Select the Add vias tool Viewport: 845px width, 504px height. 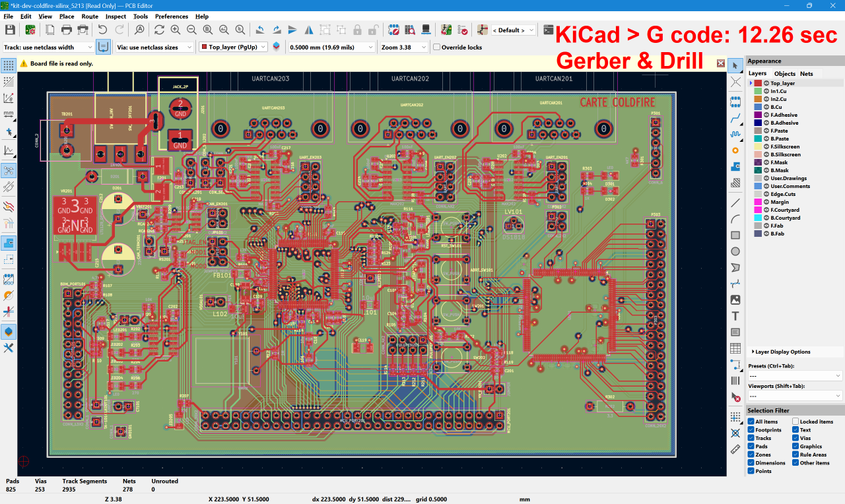coord(735,150)
